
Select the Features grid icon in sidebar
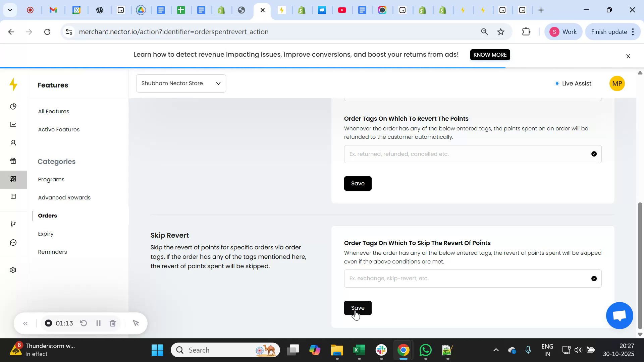13,179
